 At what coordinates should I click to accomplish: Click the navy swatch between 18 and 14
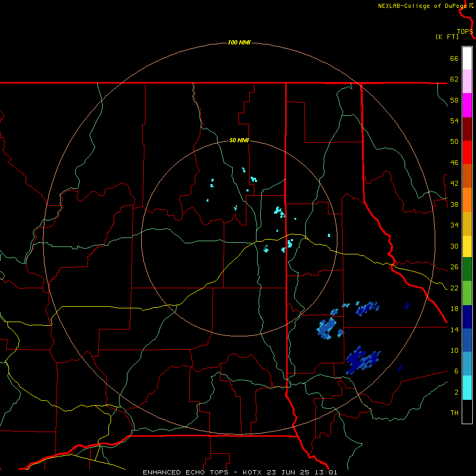[x=467, y=317]
